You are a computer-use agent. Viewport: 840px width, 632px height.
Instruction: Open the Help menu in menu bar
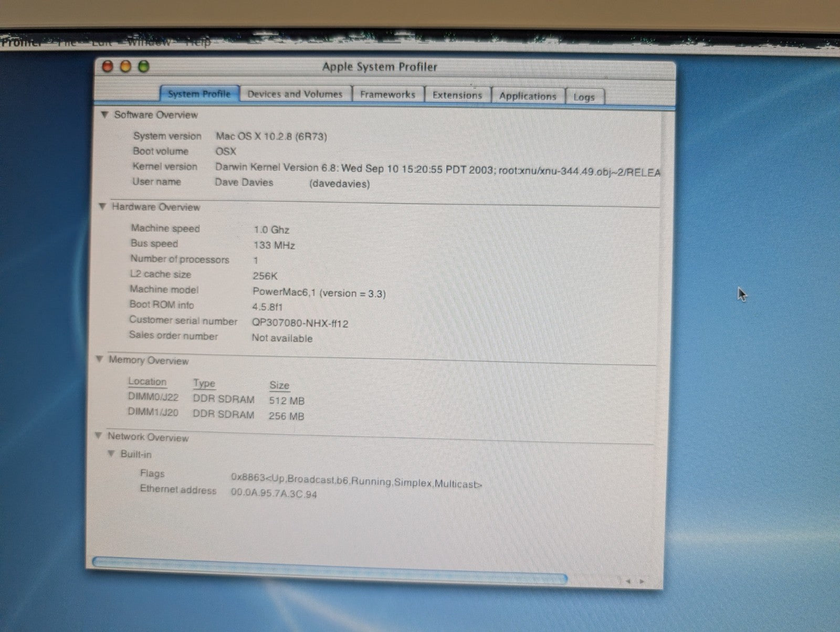click(199, 42)
